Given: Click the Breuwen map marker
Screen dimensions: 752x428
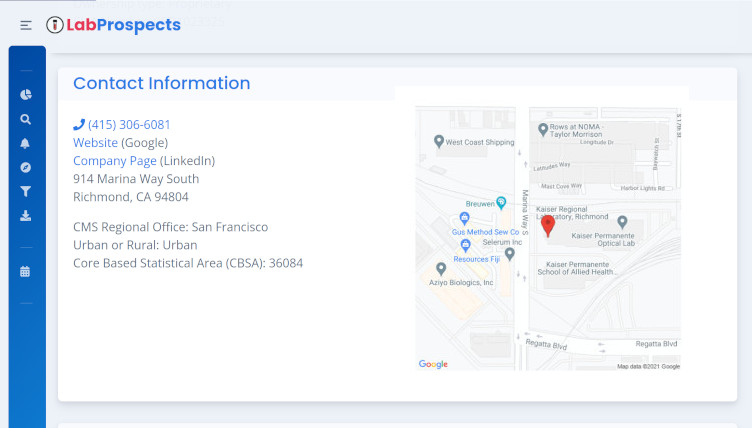Looking at the screenshot, I should point(501,202).
